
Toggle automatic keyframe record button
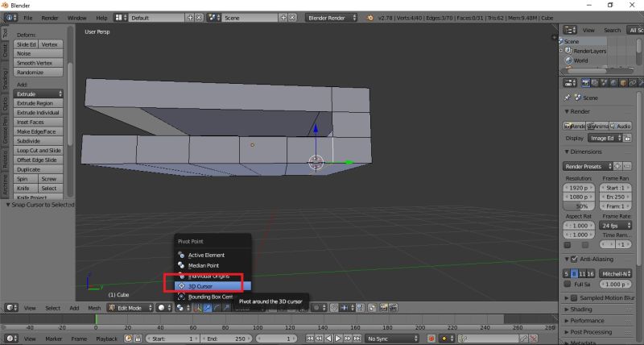431,339
